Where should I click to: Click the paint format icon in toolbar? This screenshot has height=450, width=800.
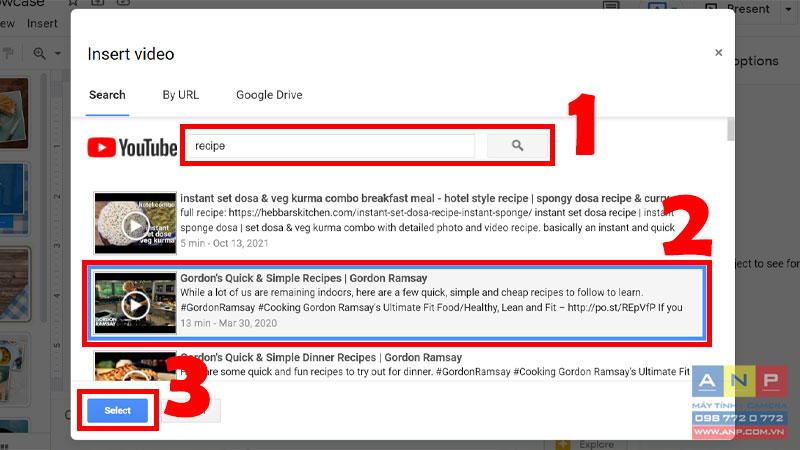(8, 53)
